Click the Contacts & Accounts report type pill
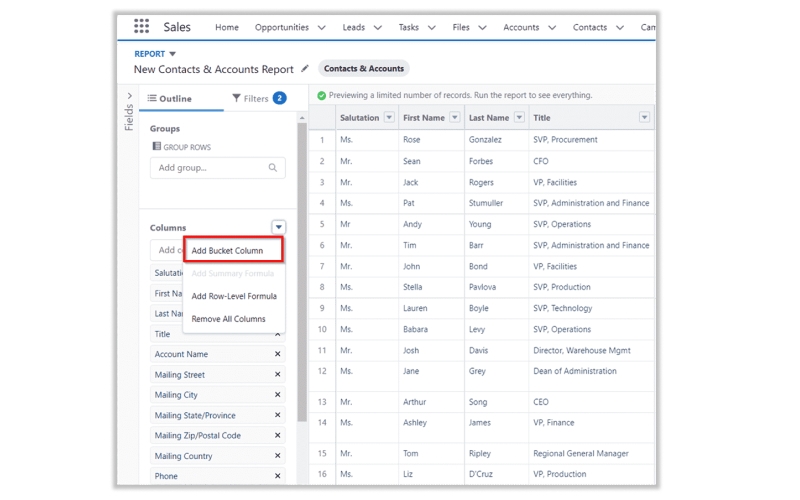 pyautogui.click(x=364, y=69)
